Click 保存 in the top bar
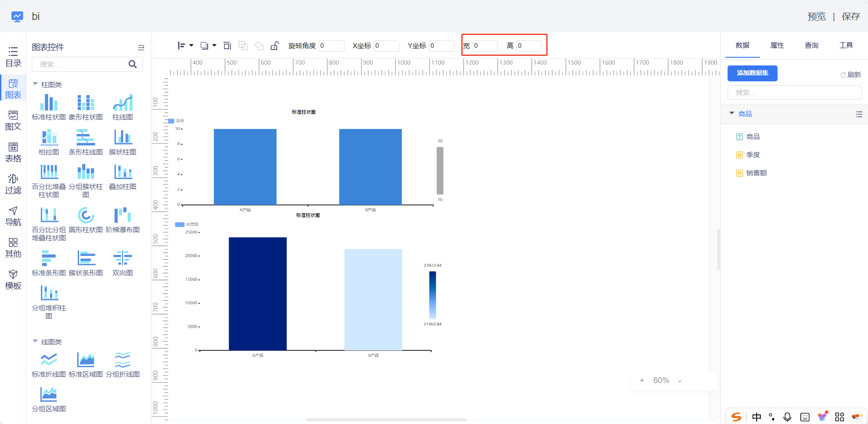This screenshot has height=424, width=868. (x=850, y=17)
